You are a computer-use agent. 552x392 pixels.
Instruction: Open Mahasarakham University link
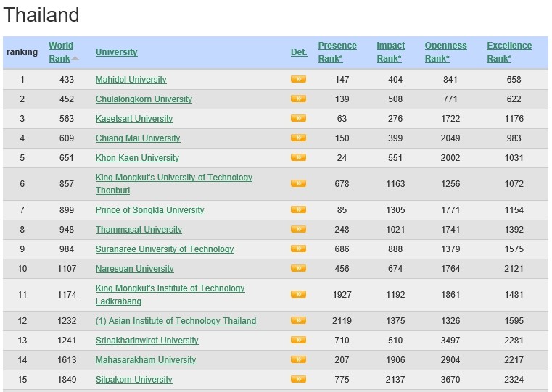pos(146,360)
